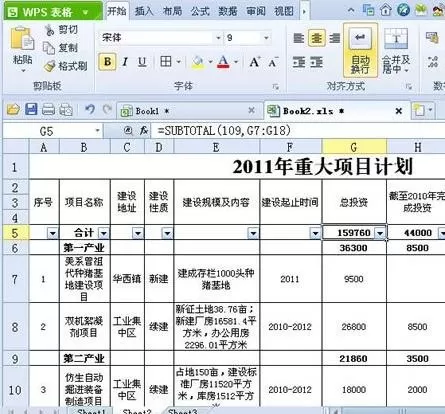The width and height of the screenshot is (445, 414).
Task: Toggle center alignment in top row
Action: click(316, 38)
